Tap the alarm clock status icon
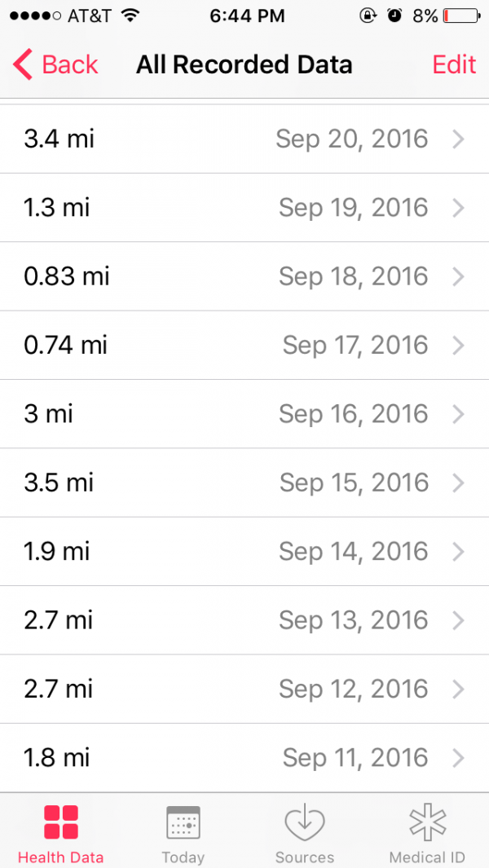This screenshot has width=489, height=868. click(394, 15)
